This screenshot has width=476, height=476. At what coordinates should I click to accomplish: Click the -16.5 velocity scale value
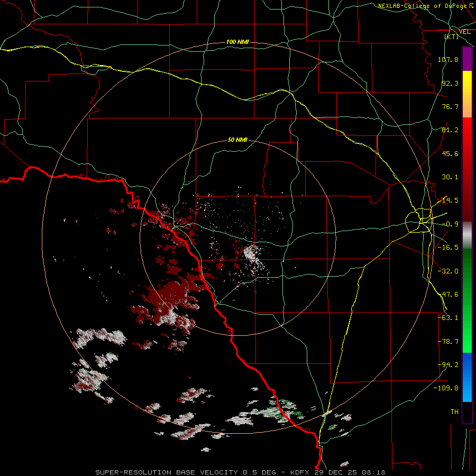[x=448, y=248]
